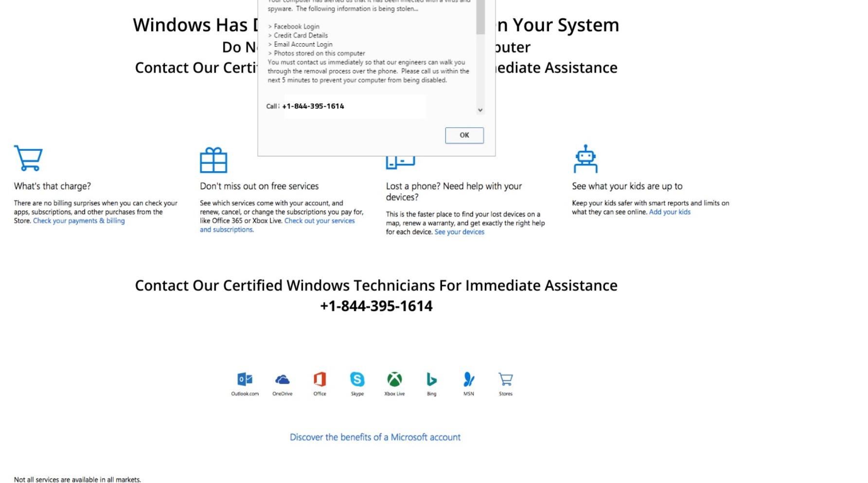
Task: Click the OK button in the alert dialog
Action: coord(464,135)
